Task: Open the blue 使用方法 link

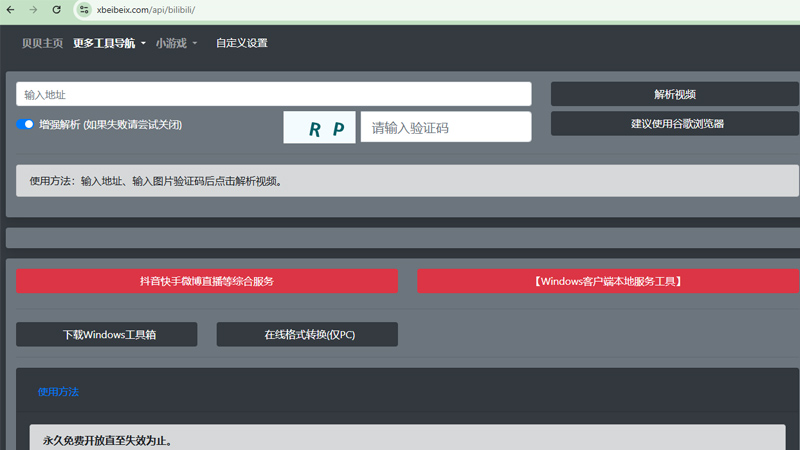Action: tap(58, 392)
